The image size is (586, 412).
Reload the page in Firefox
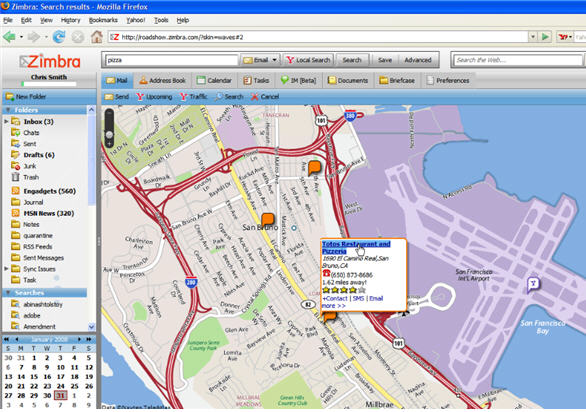click(x=59, y=37)
